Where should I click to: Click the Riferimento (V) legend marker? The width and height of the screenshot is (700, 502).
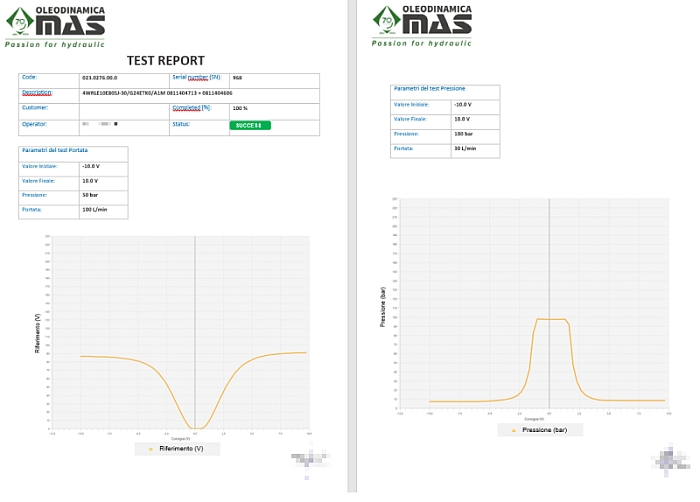(151, 449)
